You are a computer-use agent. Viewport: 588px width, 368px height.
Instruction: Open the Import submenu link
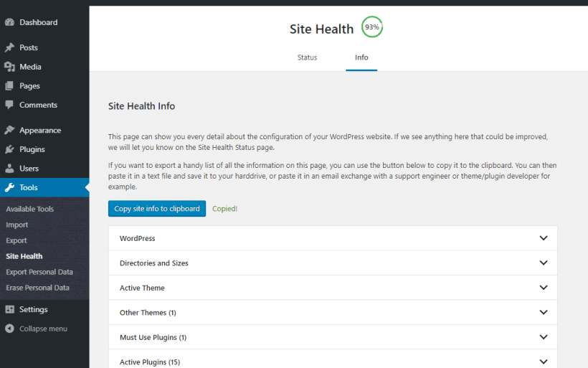pos(17,225)
